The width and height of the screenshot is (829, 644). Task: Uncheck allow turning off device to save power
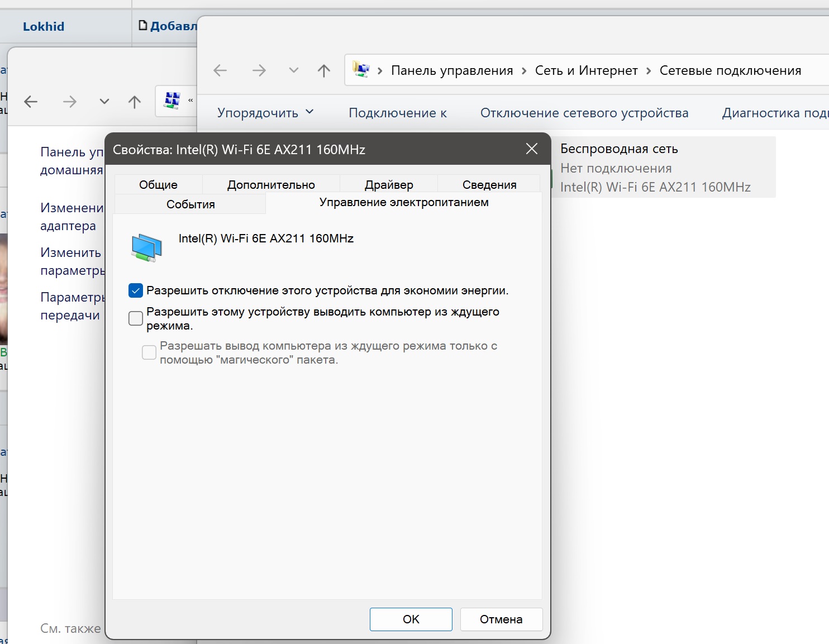(x=136, y=290)
